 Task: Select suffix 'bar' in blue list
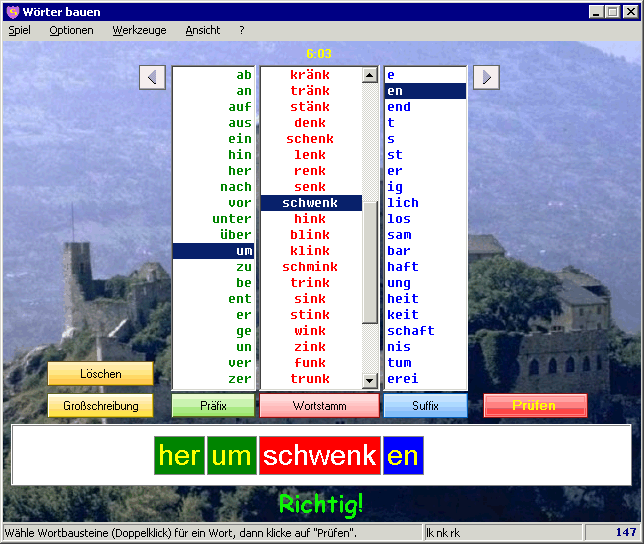coord(426,251)
